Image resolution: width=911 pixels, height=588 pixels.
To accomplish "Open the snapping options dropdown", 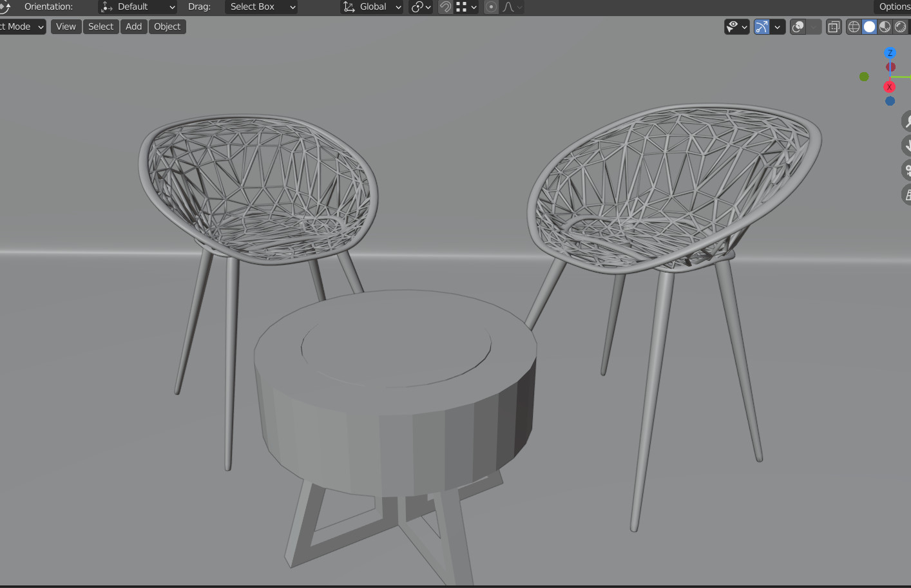I will coord(474,7).
